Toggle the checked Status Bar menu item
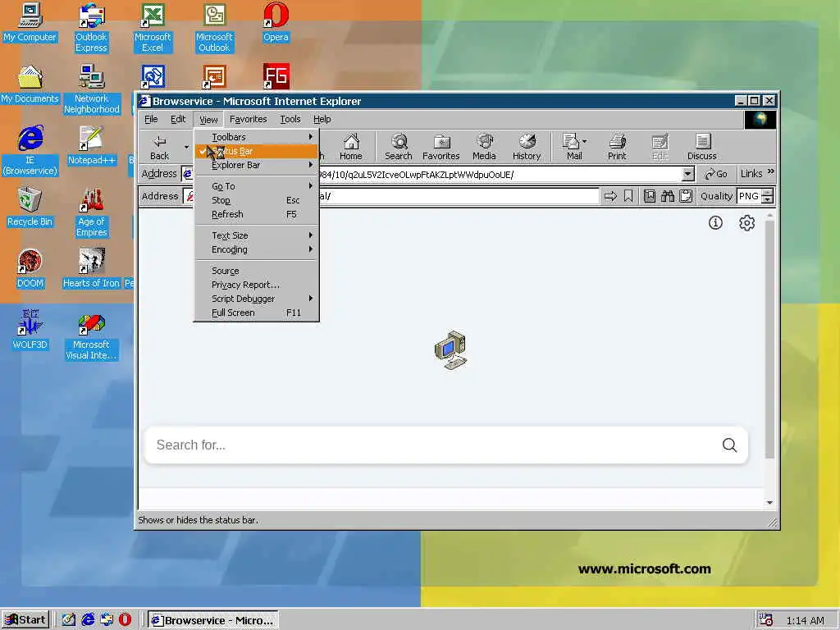The width and height of the screenshot is (840, 630). 256,151
